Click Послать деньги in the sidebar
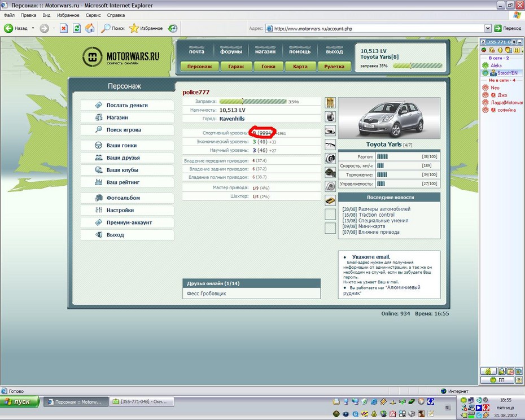This screenshot has width=525, height=420. coord(127,105)
